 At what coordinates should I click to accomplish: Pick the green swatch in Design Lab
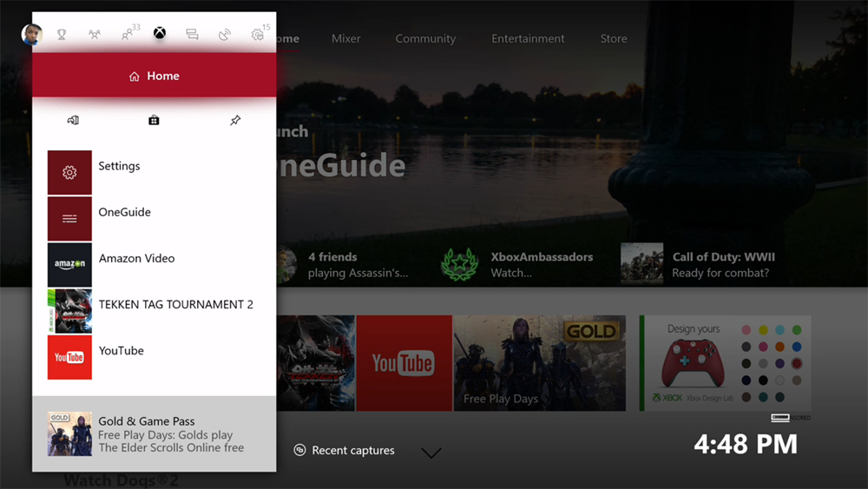(x=797, y=330)
